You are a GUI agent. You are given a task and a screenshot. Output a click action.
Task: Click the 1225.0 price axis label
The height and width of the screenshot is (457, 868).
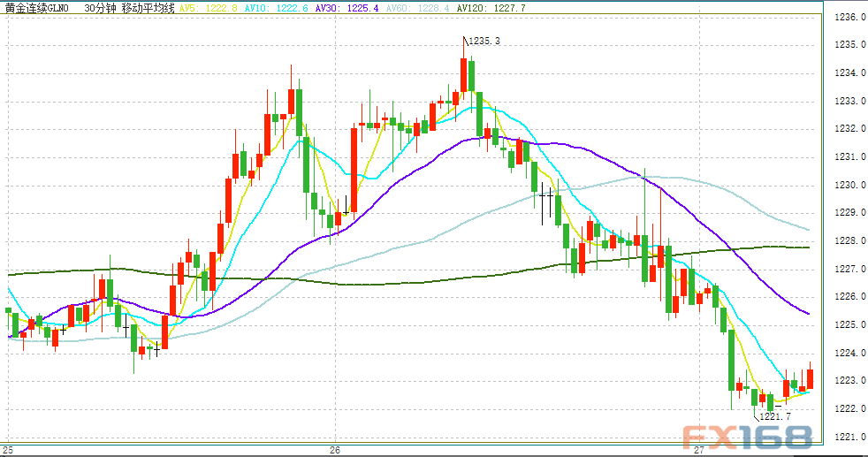(849, 324)
